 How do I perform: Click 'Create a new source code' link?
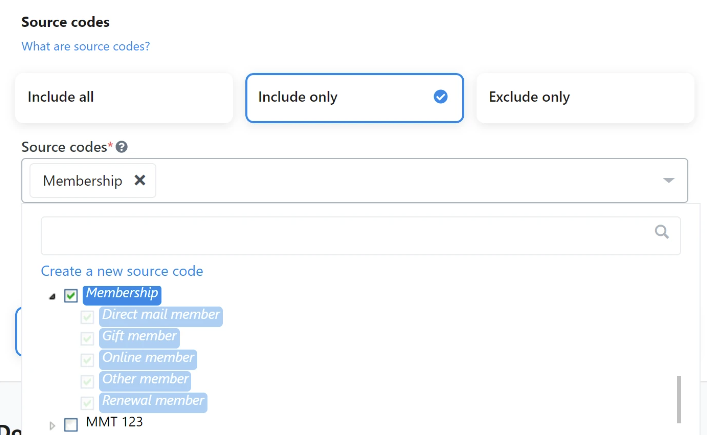[122, 271]
